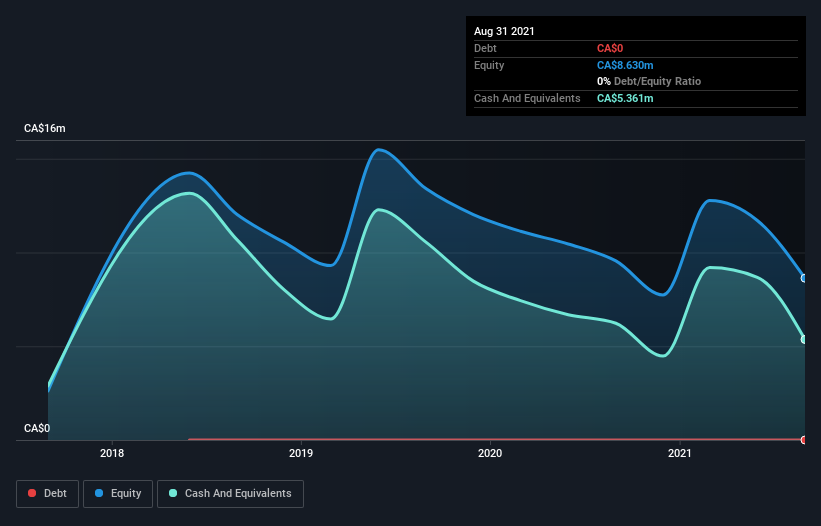The image size is (821, 526).
Task: Click the 2019 x-axis label
Action: [301, 453]
